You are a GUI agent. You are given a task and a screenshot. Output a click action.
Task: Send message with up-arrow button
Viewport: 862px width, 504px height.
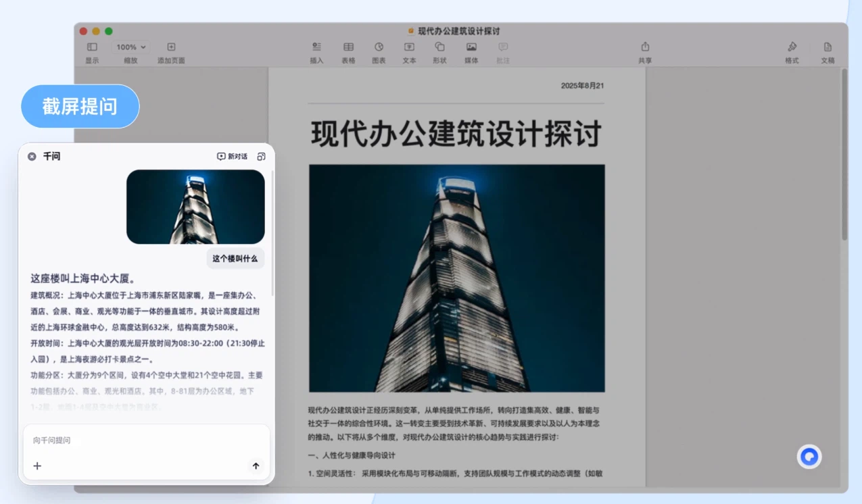click(256, 465)
